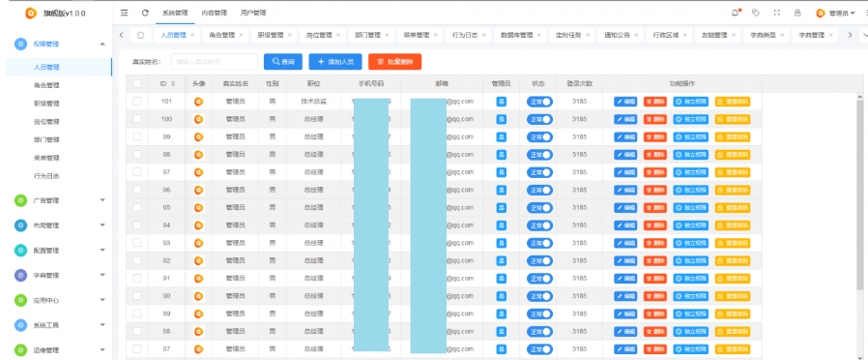
Task: Click the tag icon in the top bar
Action: pyautogui.click(x=755, y=13)
